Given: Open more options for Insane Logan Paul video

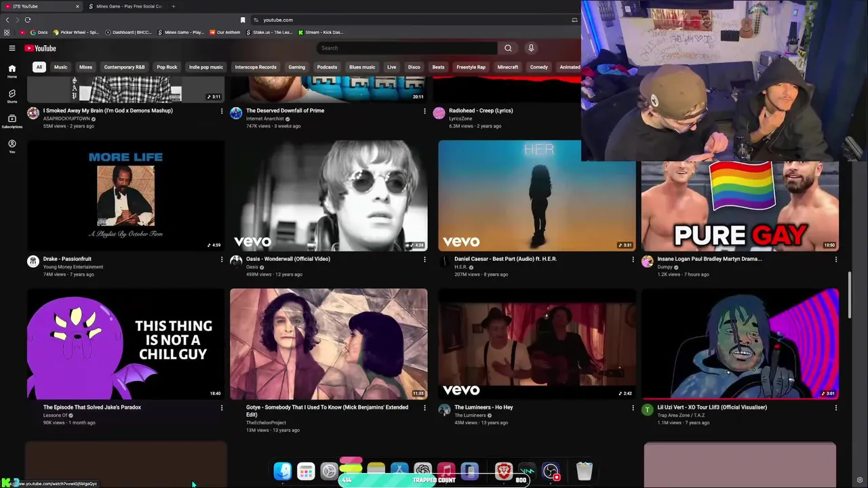Looking at the screenshot, I should coord(835,260).
